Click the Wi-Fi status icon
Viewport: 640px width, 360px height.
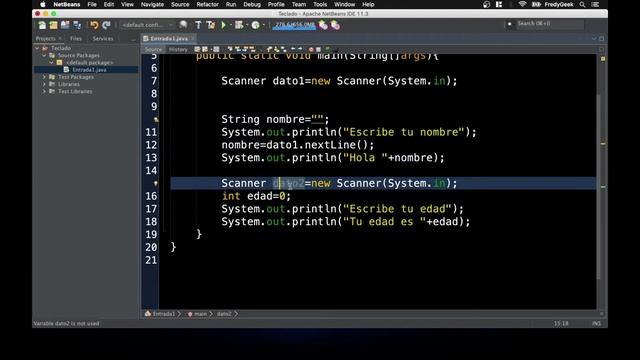click(522, 4)
